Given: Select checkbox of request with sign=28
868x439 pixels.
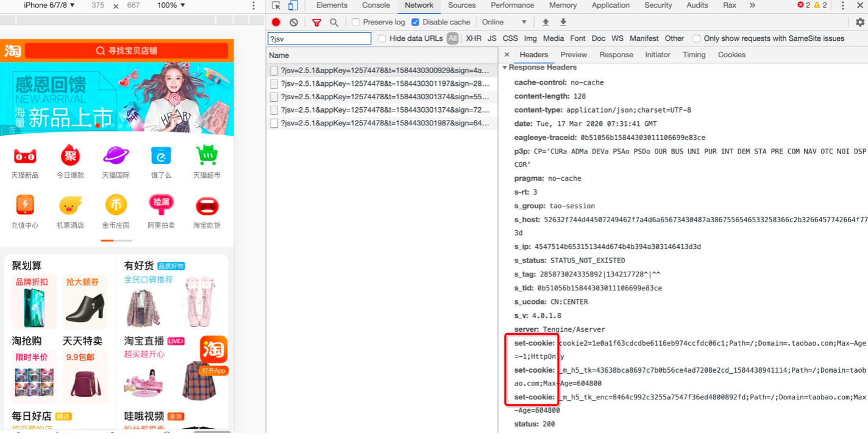Looking at the screenshot, I should (274, 83).
